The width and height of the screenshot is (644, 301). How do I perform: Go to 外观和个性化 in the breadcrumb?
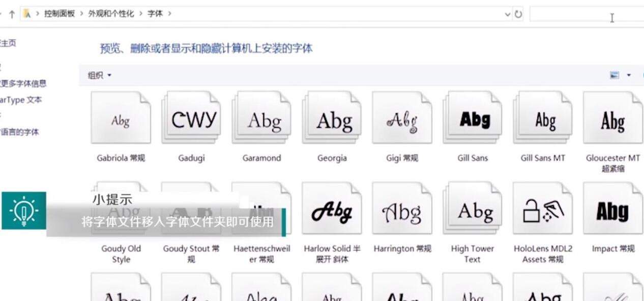coord(111,14)
